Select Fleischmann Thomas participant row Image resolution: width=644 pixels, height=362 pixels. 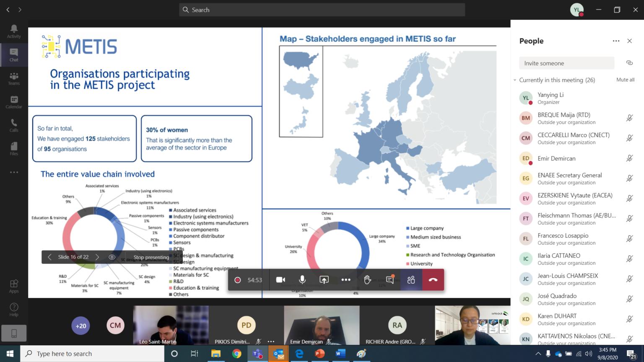point(577,219)
